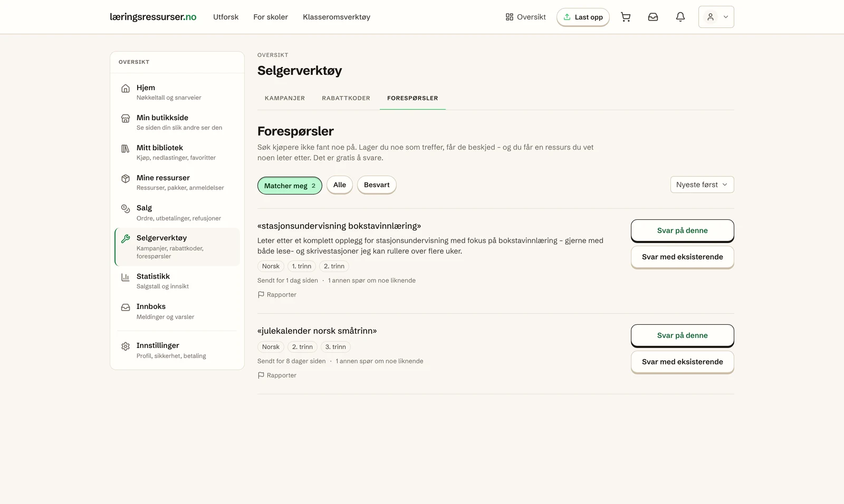Image resolution: width=844 pixels, height=504 pixels.
Task: Select the Alle filter chip
Action: [340, 185]
